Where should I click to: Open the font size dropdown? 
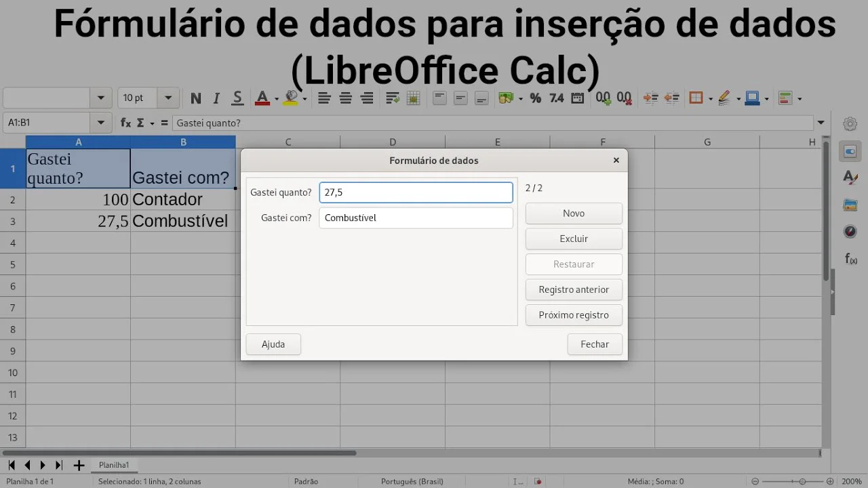point(168,98)
